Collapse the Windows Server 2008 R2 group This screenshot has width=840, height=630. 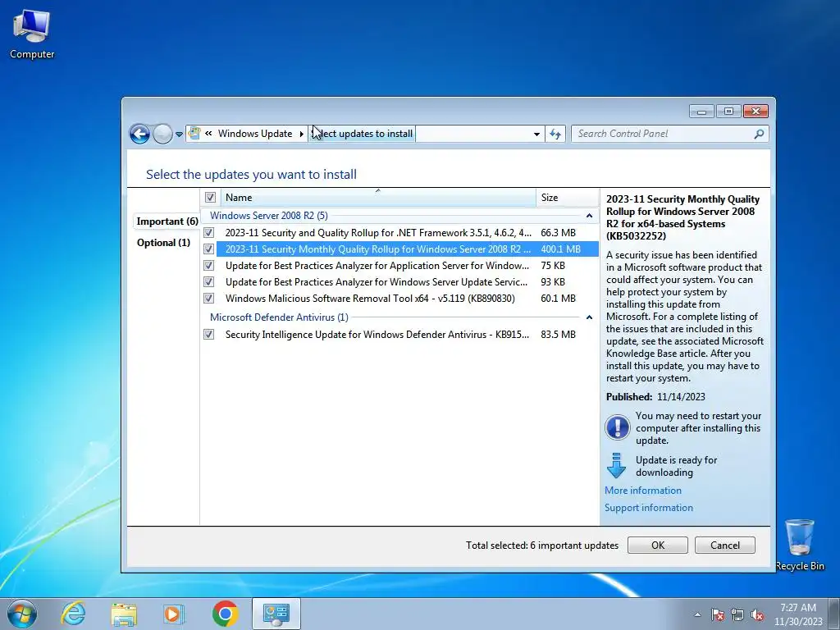pos(589,216)
